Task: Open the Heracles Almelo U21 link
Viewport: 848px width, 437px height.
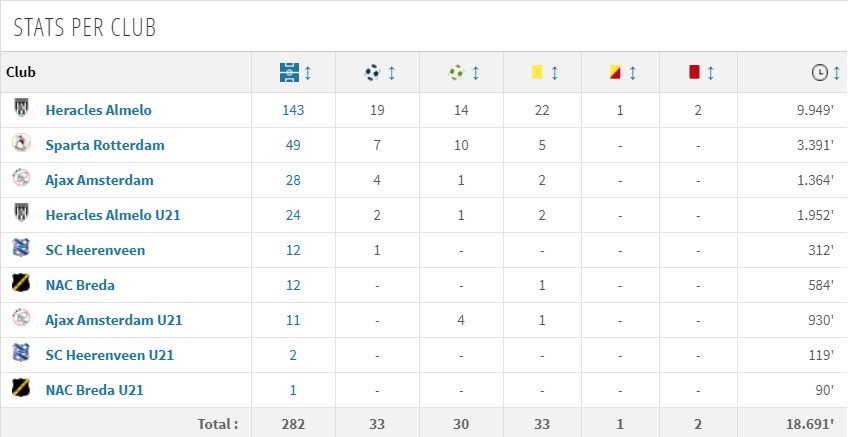Action: (x=113, y=215)
